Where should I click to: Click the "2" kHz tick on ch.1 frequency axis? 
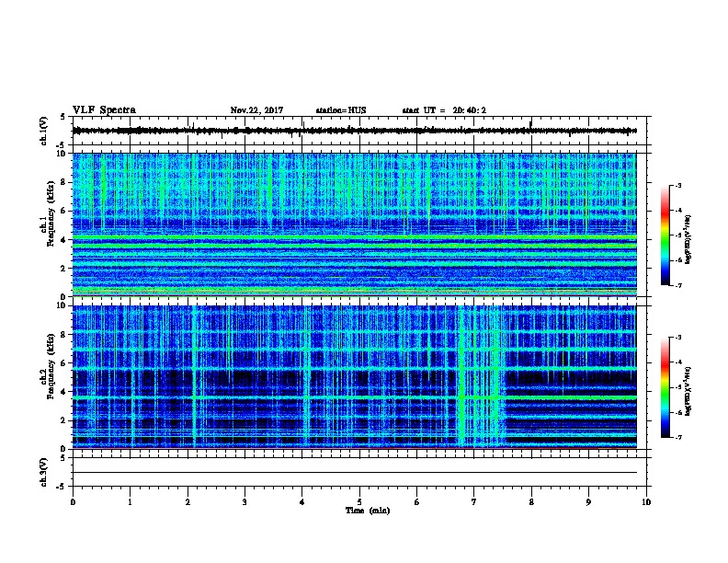pos(63,268)
